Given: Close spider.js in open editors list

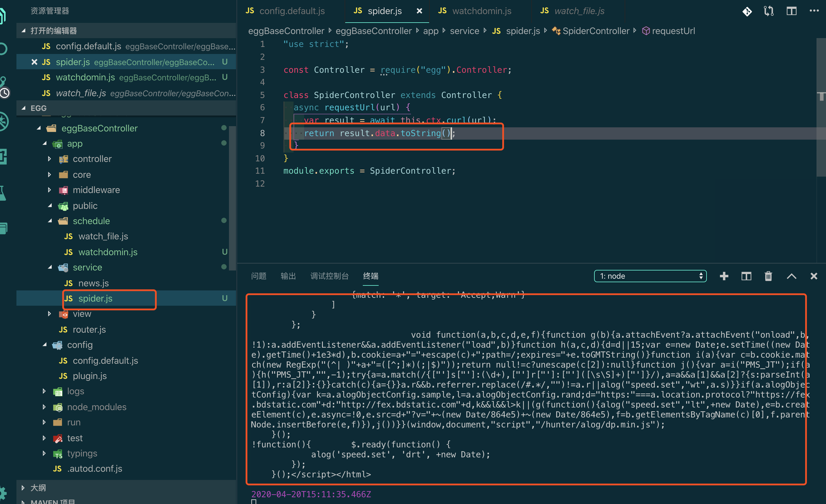Looking at the screenshot, I should click(x=34, y=62).
